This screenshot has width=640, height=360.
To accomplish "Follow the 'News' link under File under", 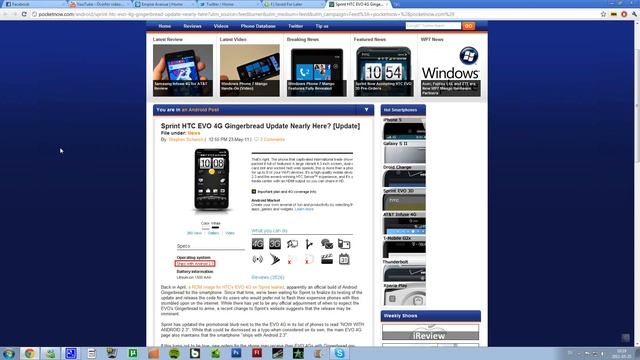I will [x=194, y=133].
